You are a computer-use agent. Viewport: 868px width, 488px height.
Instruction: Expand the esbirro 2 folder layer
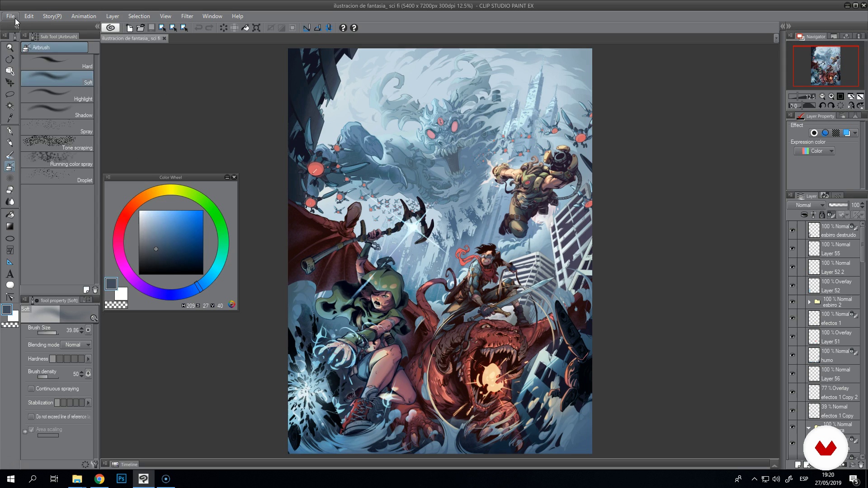[x=809, y=302]
